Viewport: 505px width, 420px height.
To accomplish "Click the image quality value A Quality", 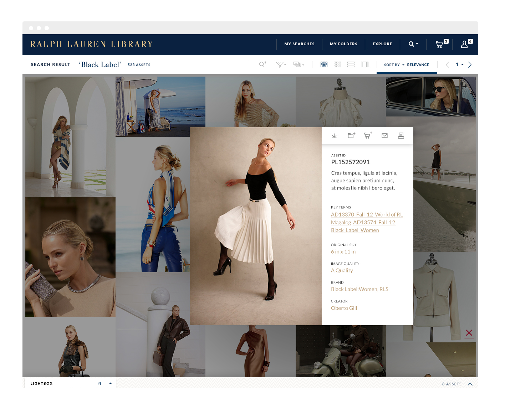I will tap(342, 270).
